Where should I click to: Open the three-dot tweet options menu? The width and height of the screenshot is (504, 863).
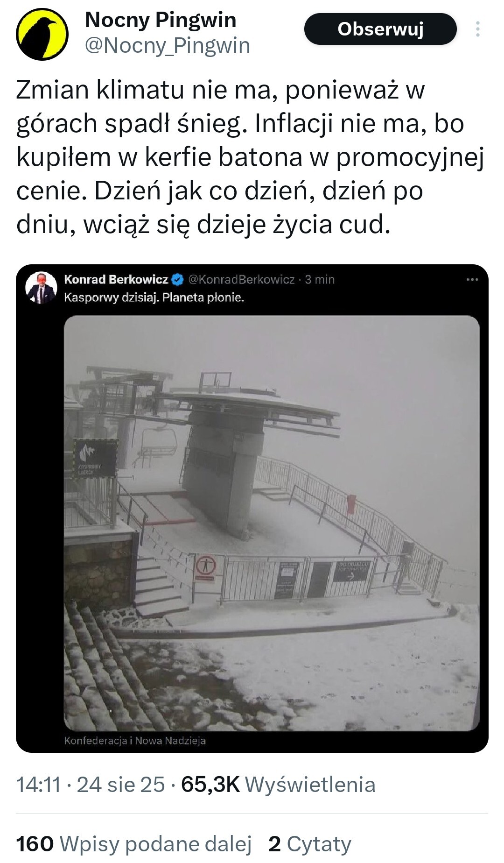477,29
